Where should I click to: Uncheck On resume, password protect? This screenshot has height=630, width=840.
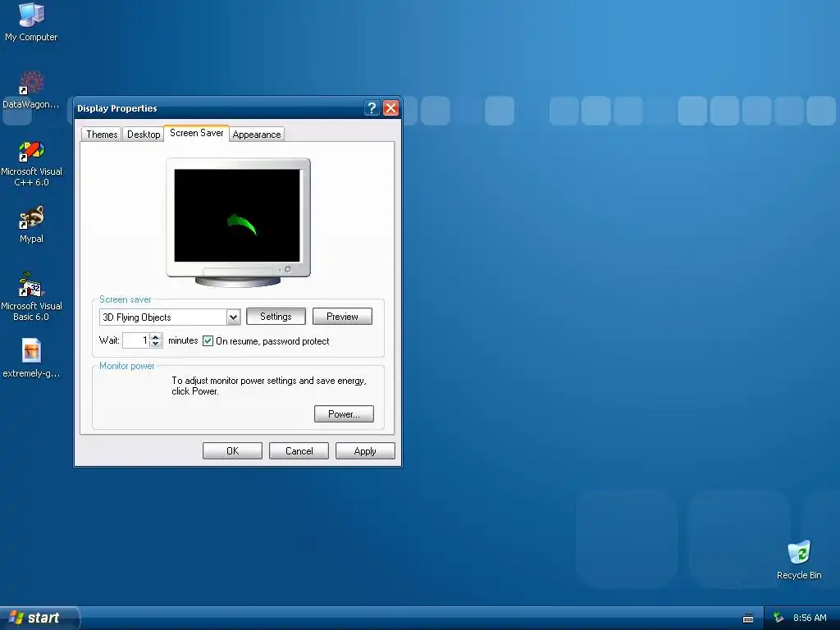pyautogui.click(x=208, y=340)
